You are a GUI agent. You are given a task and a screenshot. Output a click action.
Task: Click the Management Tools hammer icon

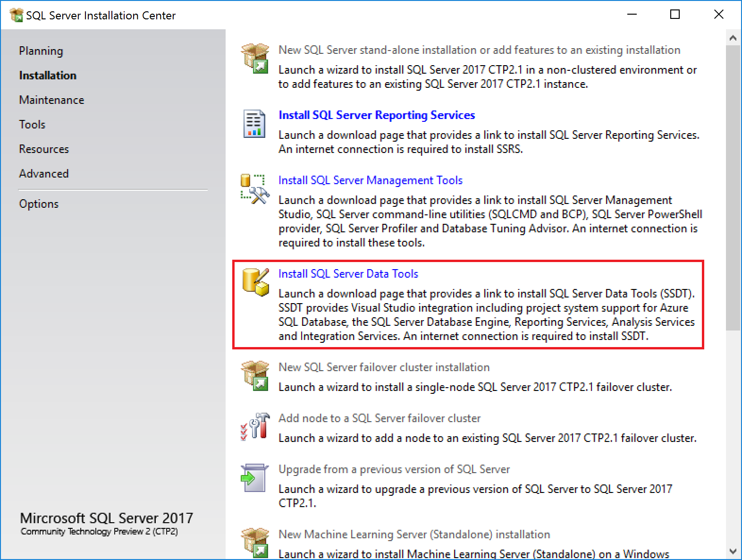coord(255,189)
